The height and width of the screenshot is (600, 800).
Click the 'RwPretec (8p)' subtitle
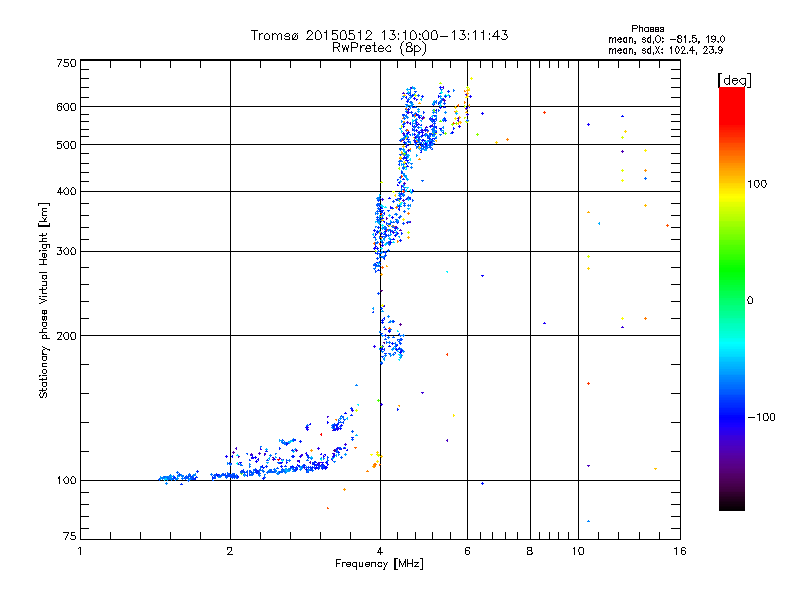point(379,48)
